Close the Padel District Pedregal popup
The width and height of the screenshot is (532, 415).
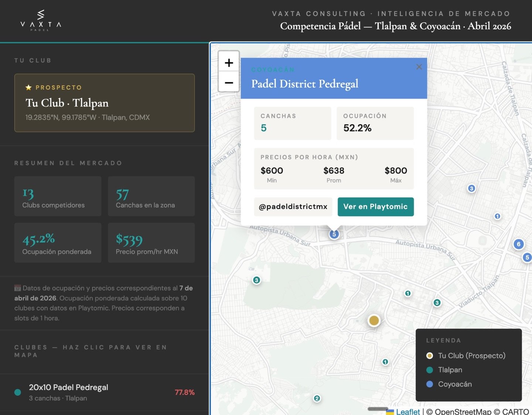419,67
